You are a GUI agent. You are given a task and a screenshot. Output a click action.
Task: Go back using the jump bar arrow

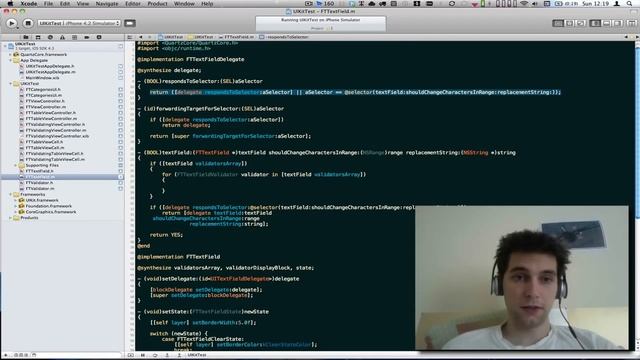tap(141, 37)
